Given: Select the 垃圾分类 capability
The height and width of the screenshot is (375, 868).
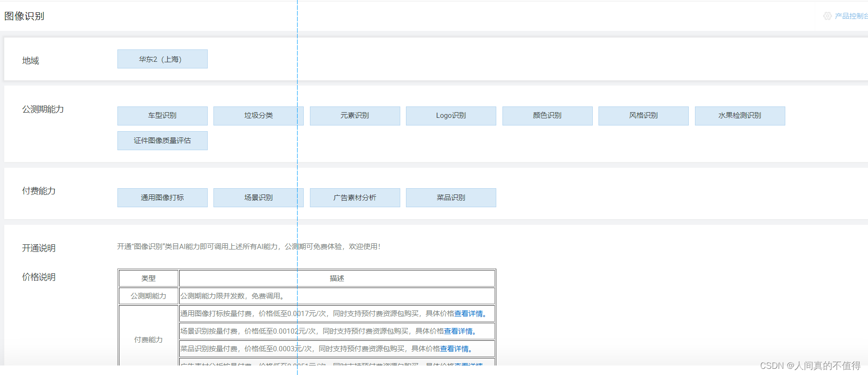Looking at the screenshot, I should 259,116.
